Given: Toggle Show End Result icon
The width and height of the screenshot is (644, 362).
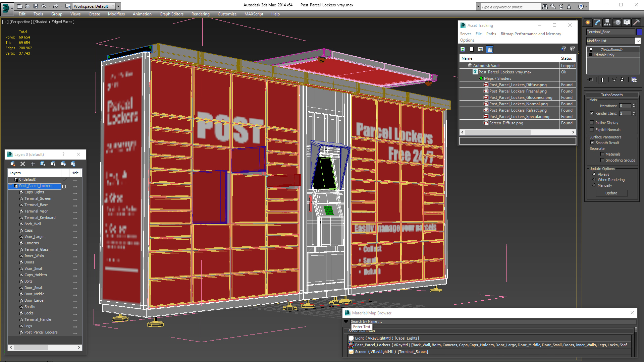Looking at the screenshot, I should 602,80.
